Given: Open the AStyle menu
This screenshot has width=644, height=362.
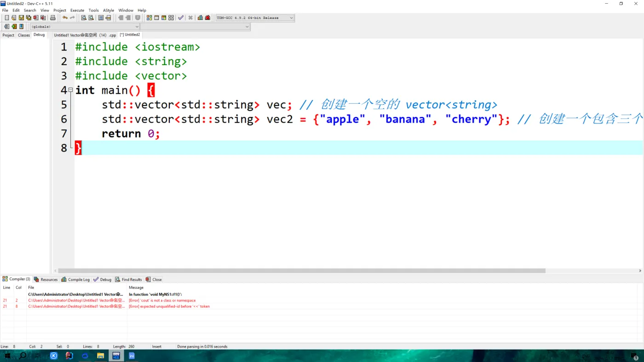Looking at the screenshot, I should 109,10.
